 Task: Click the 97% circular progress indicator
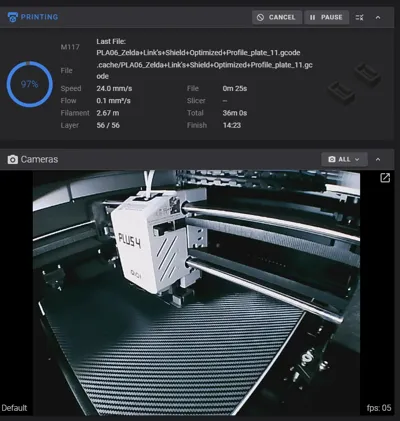[30, 84]
